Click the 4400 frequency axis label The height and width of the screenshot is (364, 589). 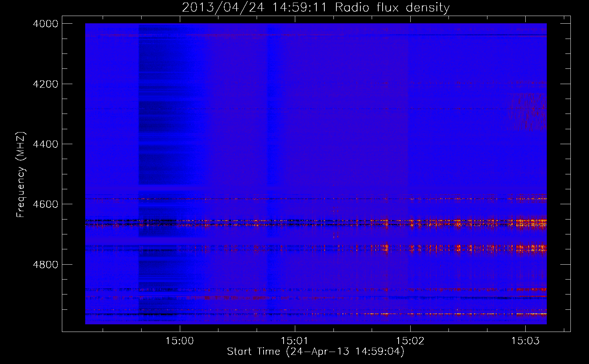pos(46,144)
